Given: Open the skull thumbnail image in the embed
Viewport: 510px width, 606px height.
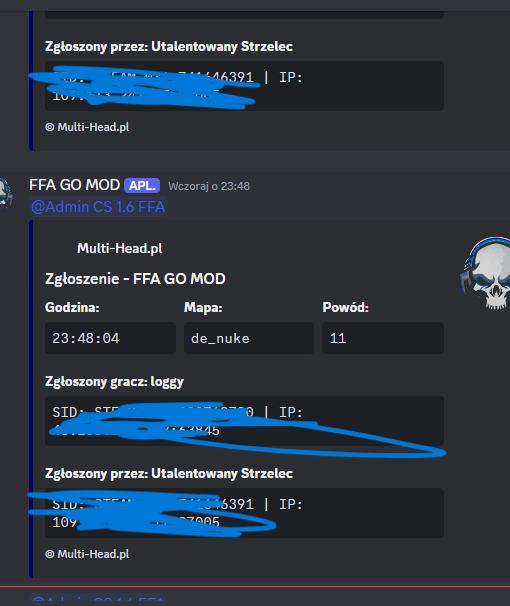Looking at the screenshot, I should click(485, 273).
